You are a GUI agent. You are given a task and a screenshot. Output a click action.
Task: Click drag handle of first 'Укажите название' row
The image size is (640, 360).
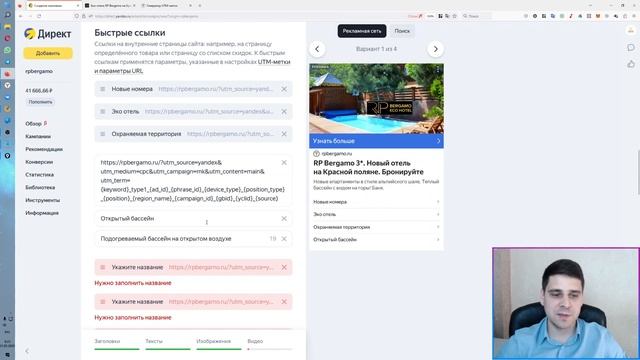[x=103, y=267]
